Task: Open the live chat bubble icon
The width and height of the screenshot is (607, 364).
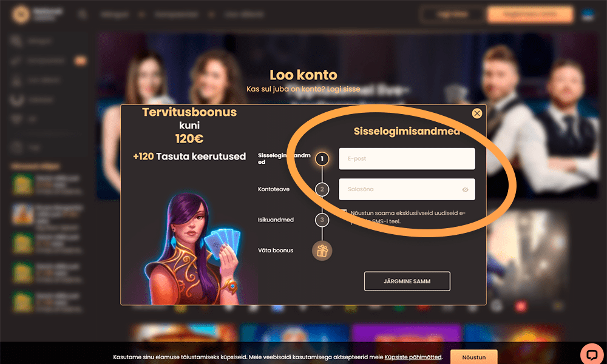Action: click(592, 354)
